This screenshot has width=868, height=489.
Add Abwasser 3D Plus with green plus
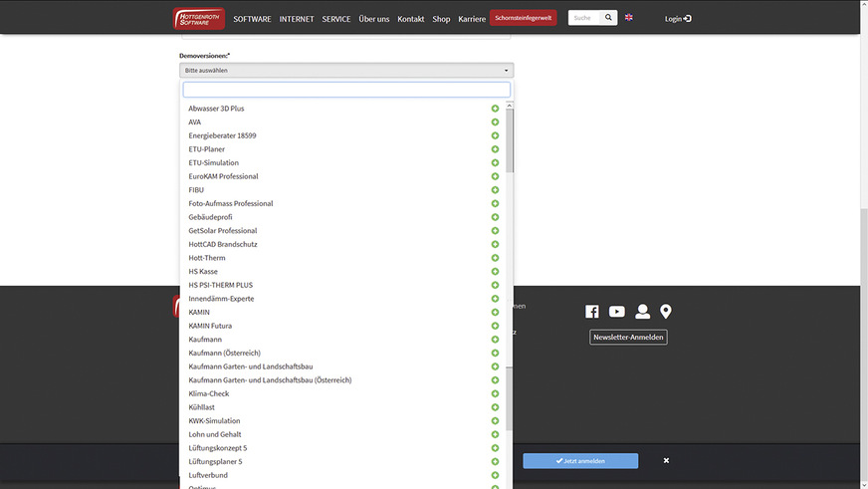pos(495,109)
